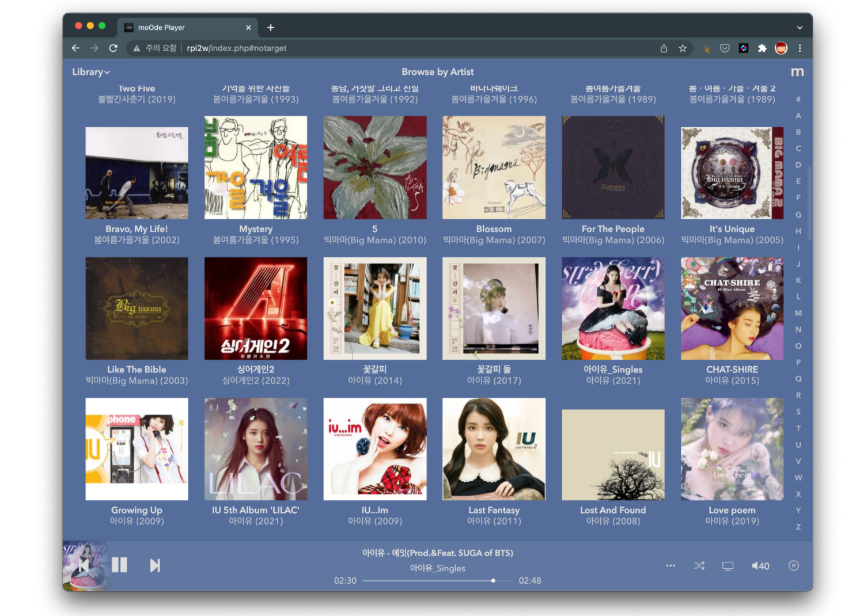Open a new browser tab with plus
Screen dimensions: 856x616
[271, 27]
